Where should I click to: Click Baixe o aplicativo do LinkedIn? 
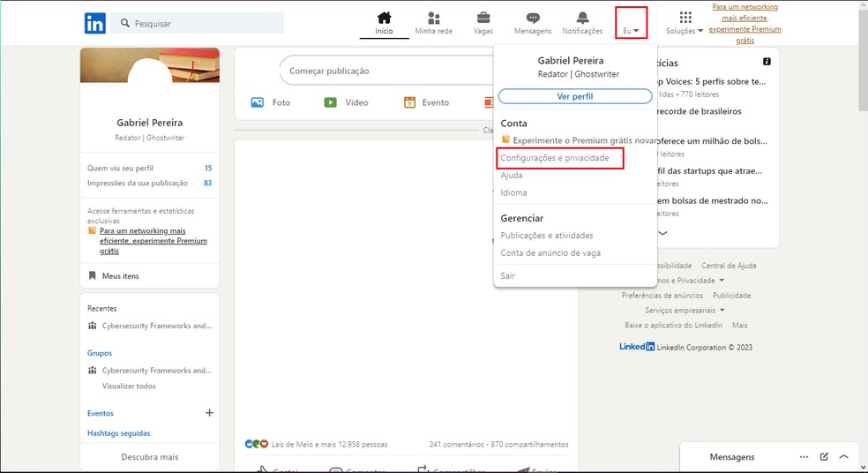coord(673,325)
